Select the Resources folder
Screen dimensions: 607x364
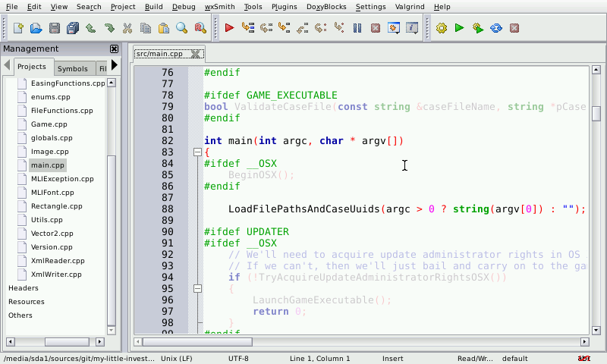coord(27,302)
